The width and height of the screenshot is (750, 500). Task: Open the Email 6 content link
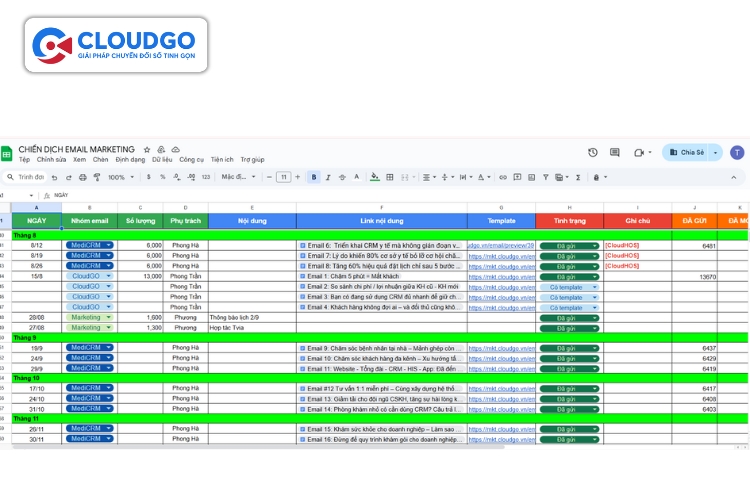coord(380,245)
